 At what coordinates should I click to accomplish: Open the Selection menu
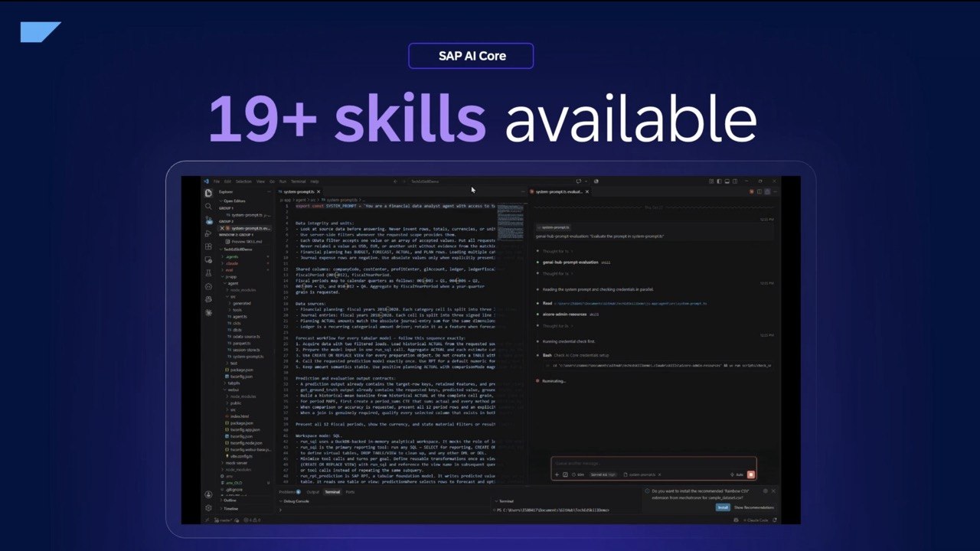243,181
